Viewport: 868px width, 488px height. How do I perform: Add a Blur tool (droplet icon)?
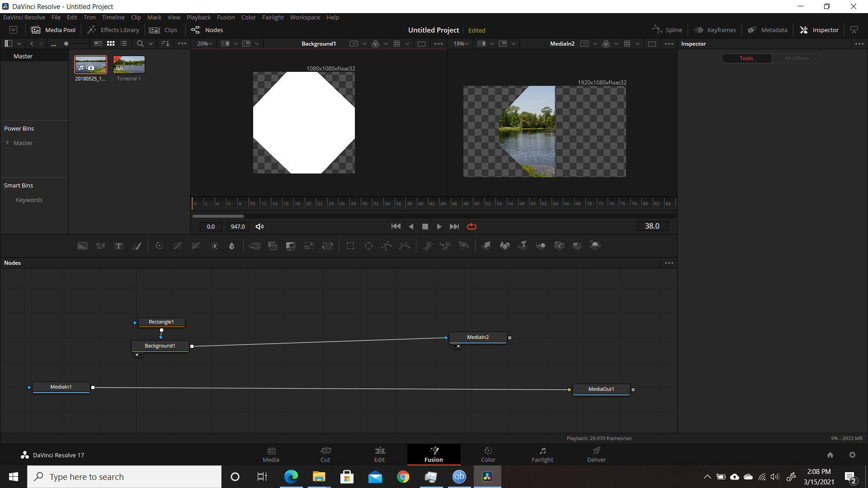(232, 246)
